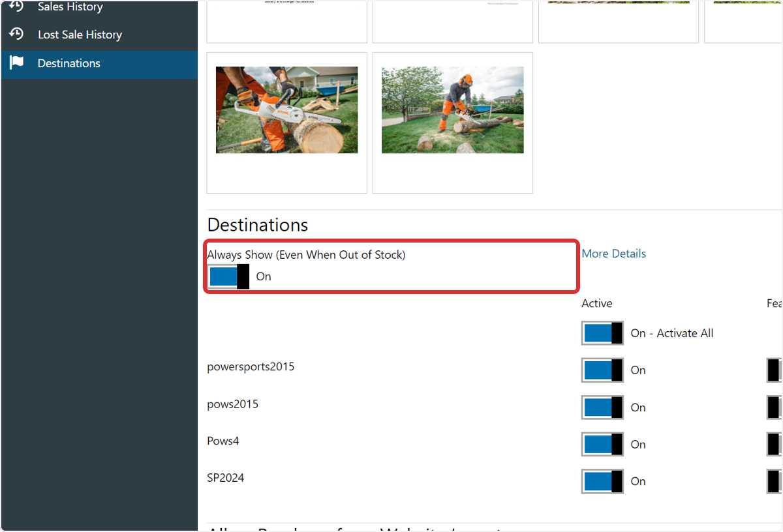Click the Destinations flag icon
This screenshot has width=783, height=532.
[x=16, y=63]
